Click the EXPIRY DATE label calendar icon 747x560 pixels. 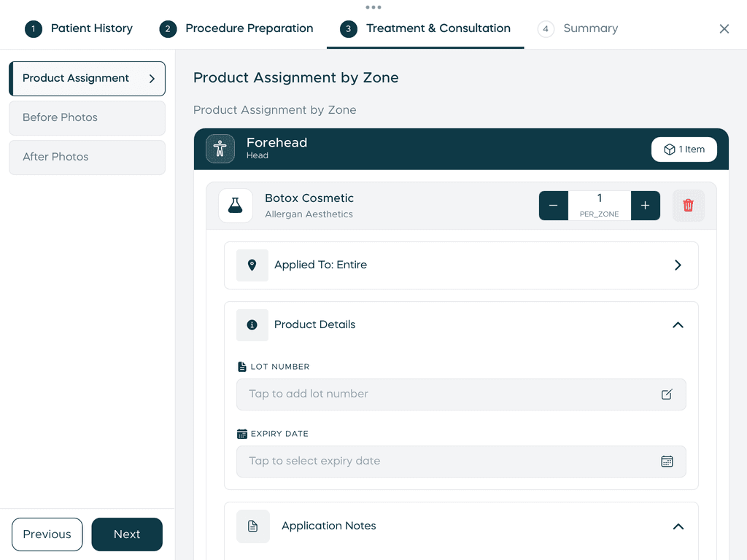pyautogui.click(x=242, y=434)
